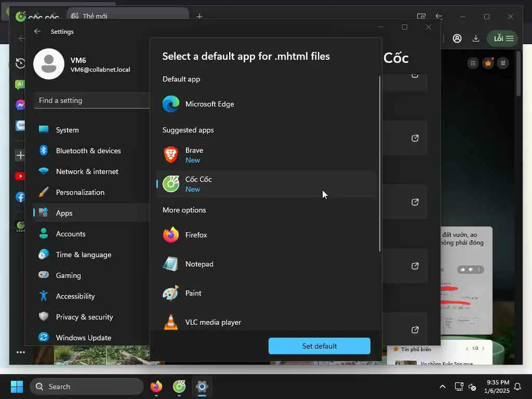The height and width of the screenshot is (399, 532).
Task: Pick VLC media player option
Action: (x=267, y=322)
